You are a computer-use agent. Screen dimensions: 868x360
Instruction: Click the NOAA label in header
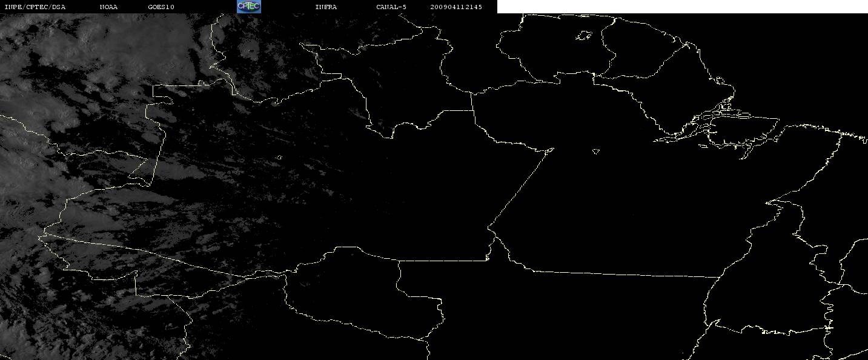pos(109,7)
